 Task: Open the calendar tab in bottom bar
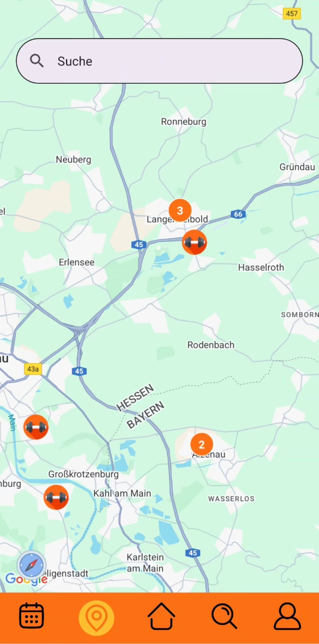pyautogui.click(x=31, y=615)
